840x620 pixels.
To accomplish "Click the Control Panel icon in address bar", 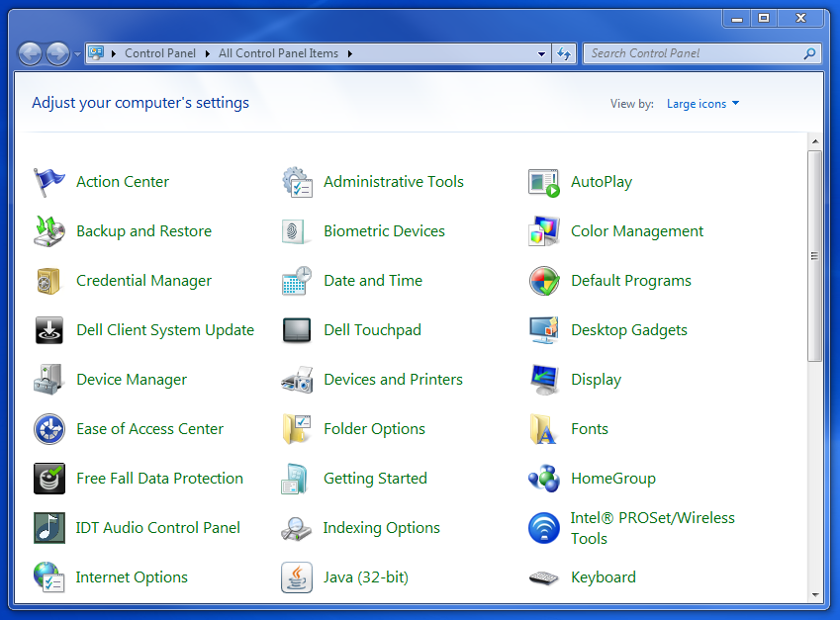I will 96,53.
